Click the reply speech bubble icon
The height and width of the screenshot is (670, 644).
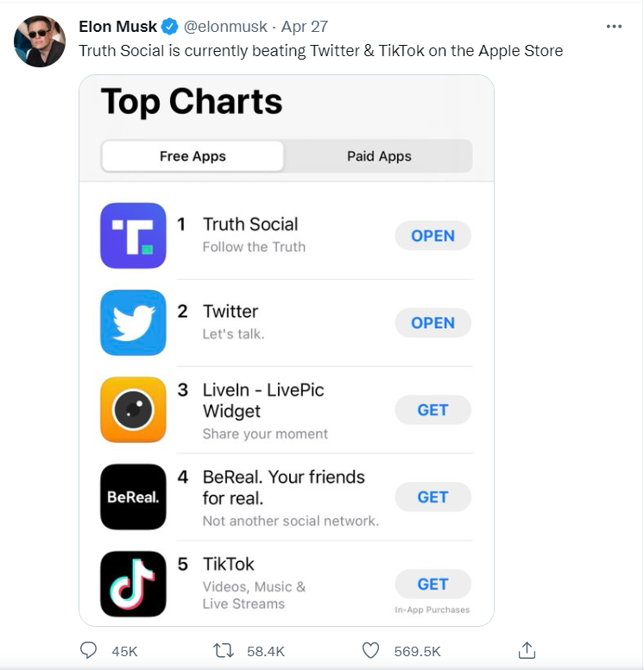(x=88, y=650)
